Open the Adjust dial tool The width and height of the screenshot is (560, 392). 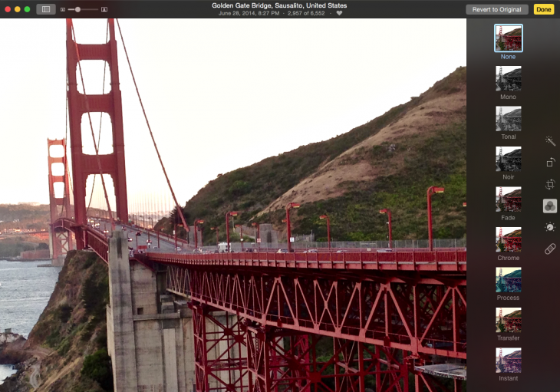click(550, 227)
